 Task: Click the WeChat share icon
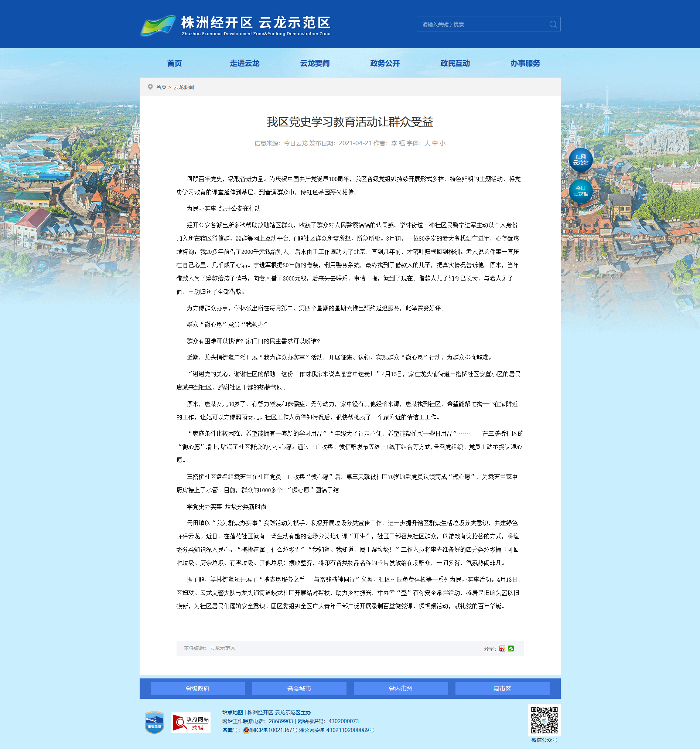[x=511, y=648]
